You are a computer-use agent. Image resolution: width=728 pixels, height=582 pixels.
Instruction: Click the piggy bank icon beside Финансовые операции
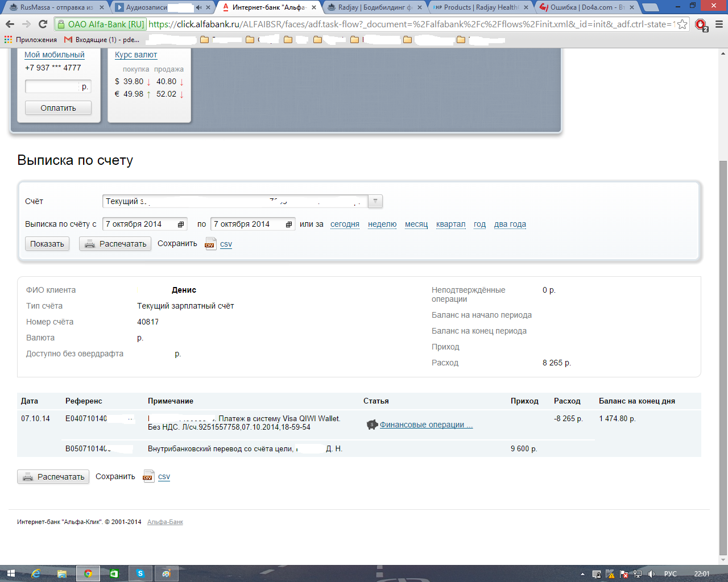coord(372,425)
